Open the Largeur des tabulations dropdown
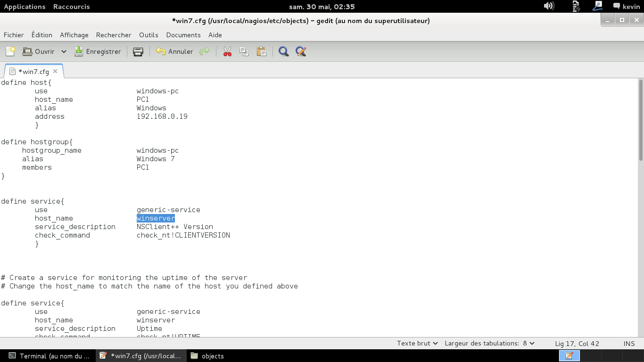Screen dimensions: 644x362 489,343
